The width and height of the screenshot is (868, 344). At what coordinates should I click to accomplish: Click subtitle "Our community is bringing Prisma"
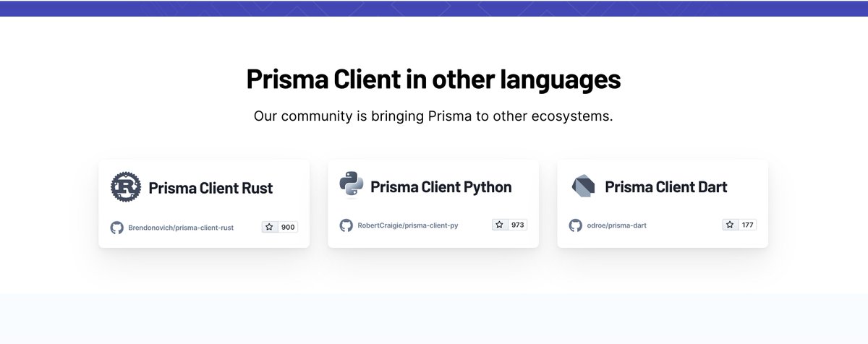coord(362,116)
